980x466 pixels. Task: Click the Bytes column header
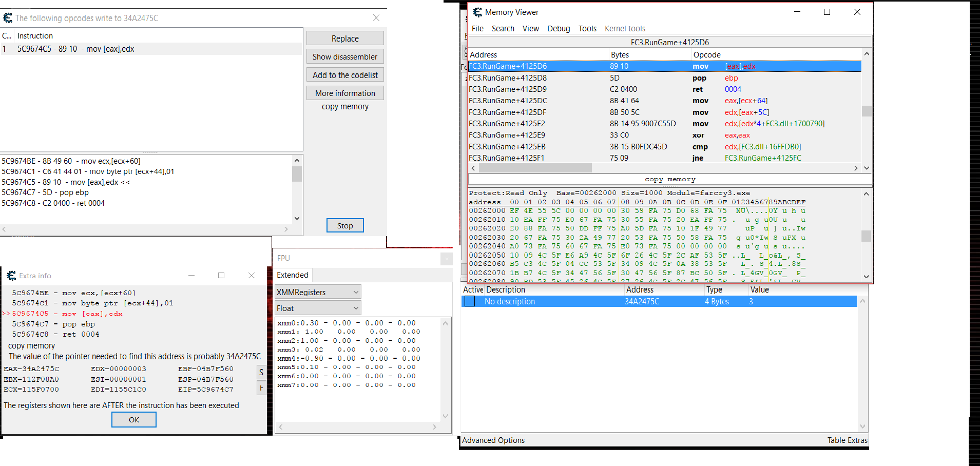pyautogui.click(x=649, y=54)
